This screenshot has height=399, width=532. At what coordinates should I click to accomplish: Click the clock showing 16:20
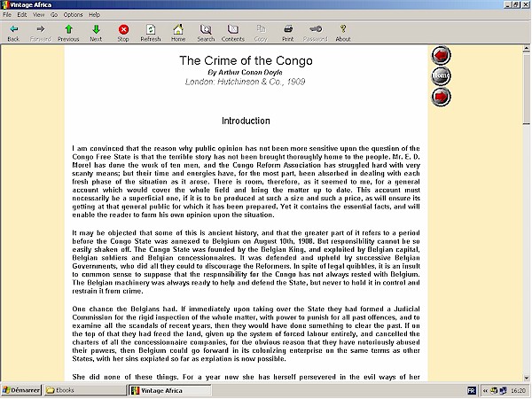tap(518, 390)
